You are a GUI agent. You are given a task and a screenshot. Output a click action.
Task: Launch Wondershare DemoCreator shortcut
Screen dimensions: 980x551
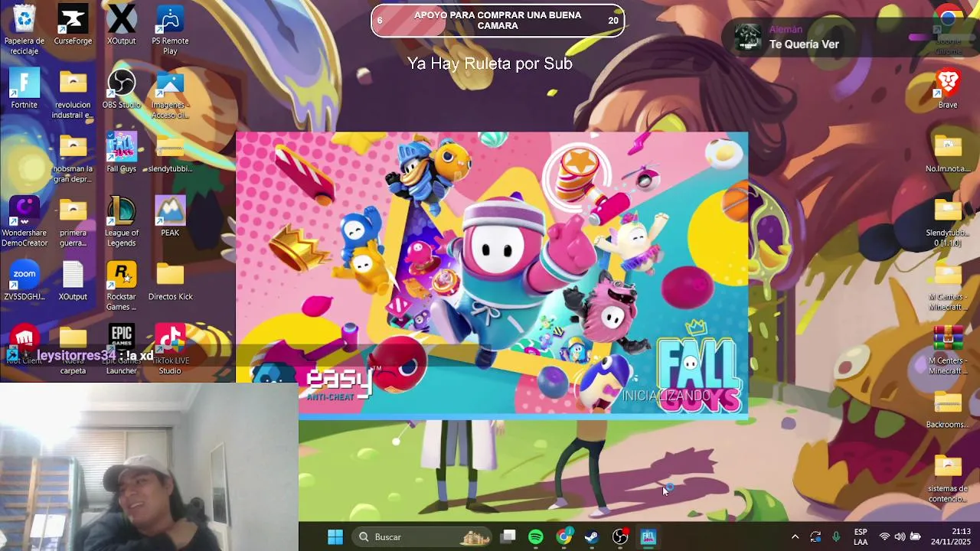pyautogui.click(x=24, y=223)
